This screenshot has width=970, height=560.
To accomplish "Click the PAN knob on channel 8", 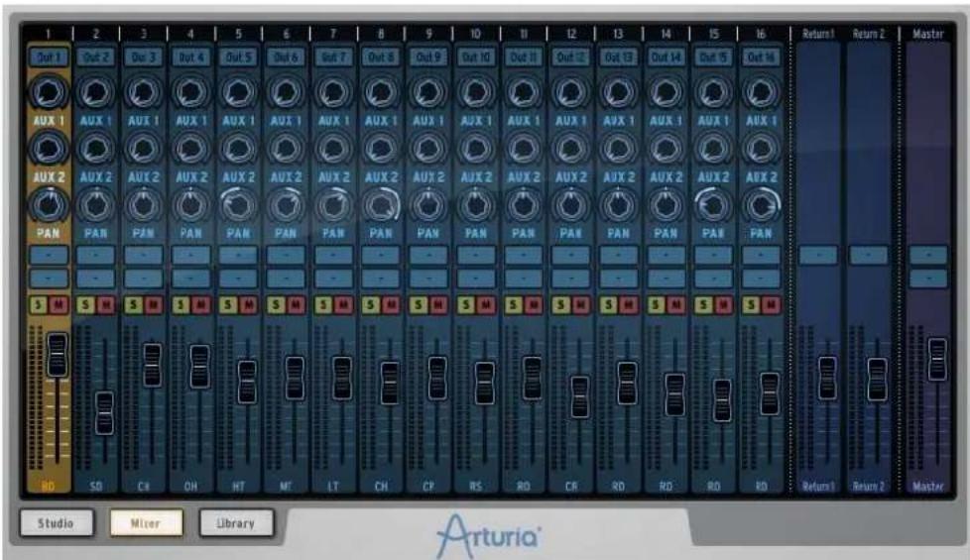I will [381, 205].
